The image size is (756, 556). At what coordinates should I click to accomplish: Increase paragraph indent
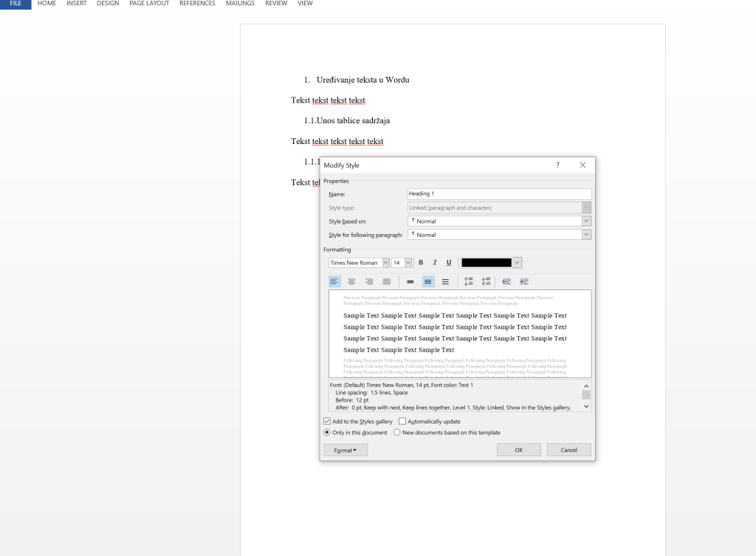[524, 281]
